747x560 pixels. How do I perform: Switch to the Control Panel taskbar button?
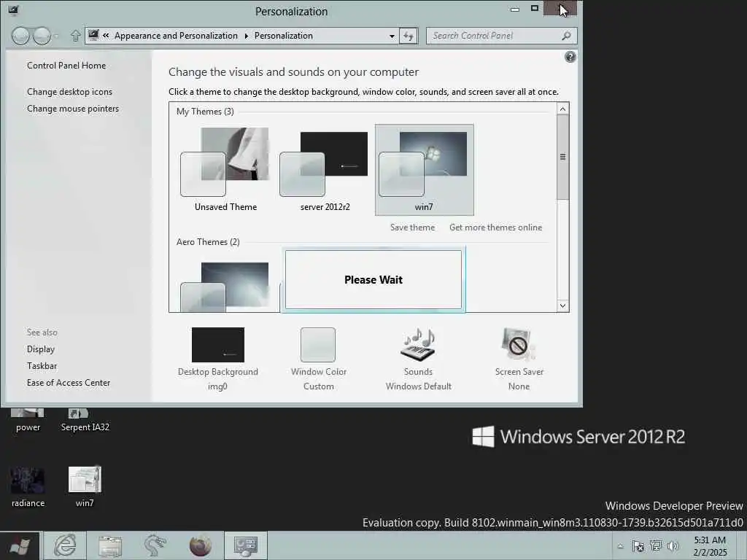click(246, 545)
